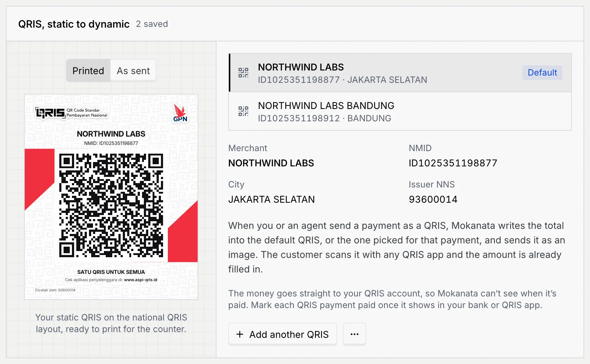Click the 'Your static QRIS' caption text
The width and height of the screenshot is (590, 364).
tap(111, 323)
